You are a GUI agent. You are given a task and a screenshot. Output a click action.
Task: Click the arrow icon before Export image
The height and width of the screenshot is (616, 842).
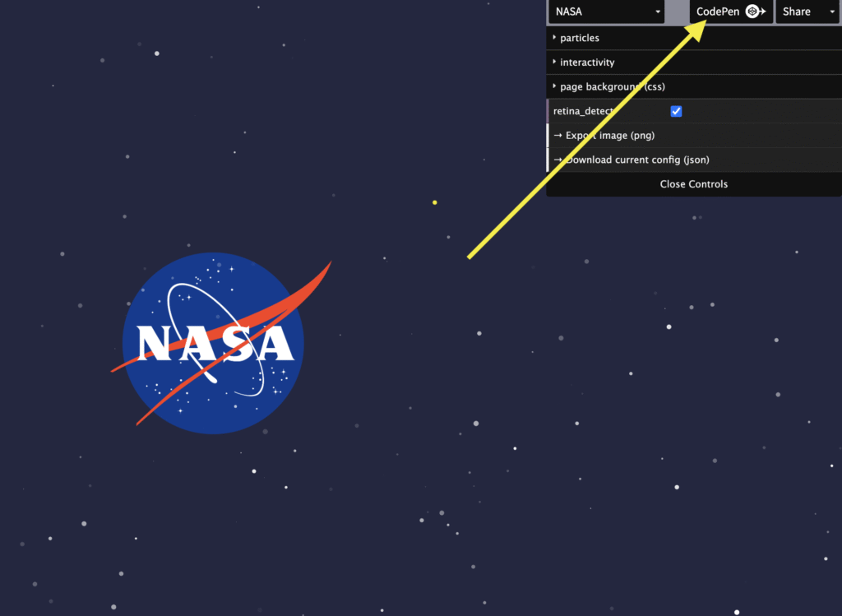pyautogui.click(x=557, y=136)
